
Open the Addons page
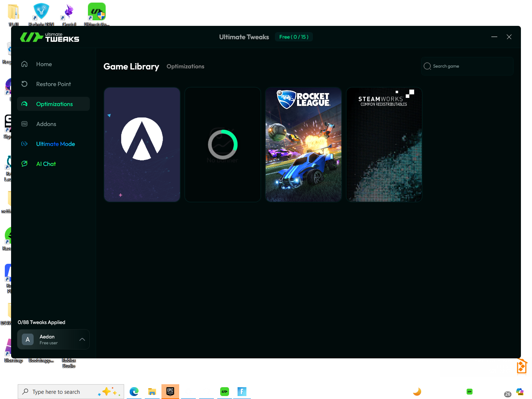click(53, 124)
